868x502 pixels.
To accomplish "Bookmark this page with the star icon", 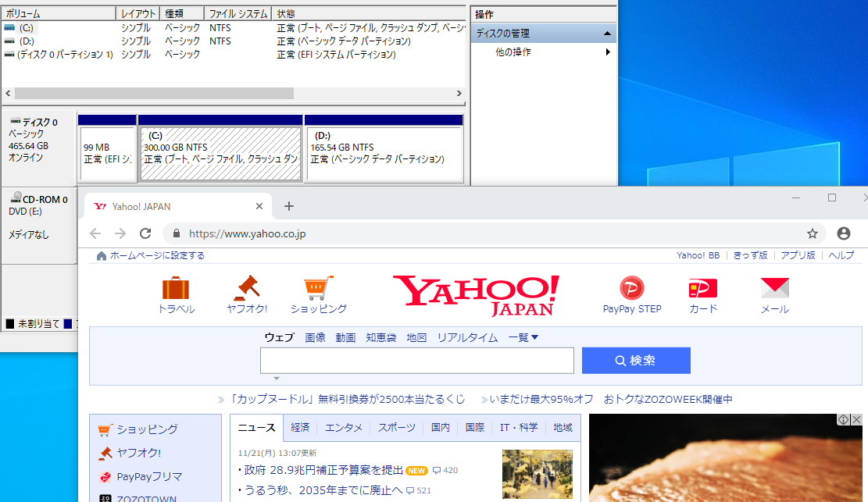I will click(x=812, y=233).
